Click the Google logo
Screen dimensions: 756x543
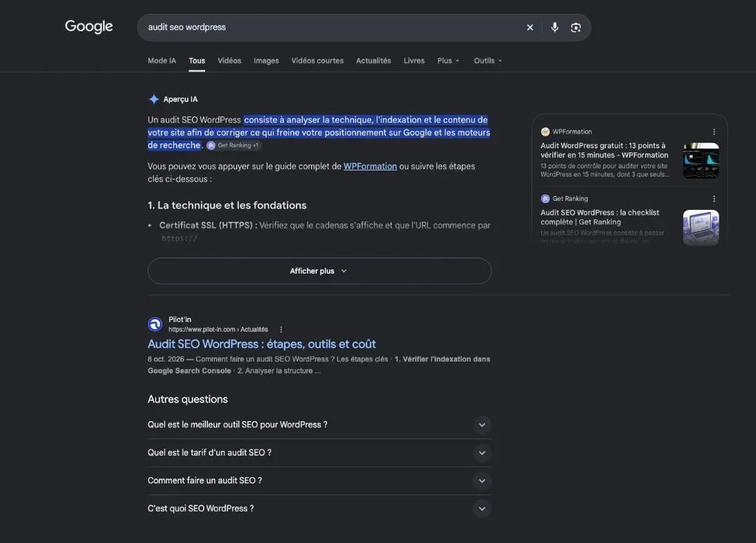pos(89,26)
